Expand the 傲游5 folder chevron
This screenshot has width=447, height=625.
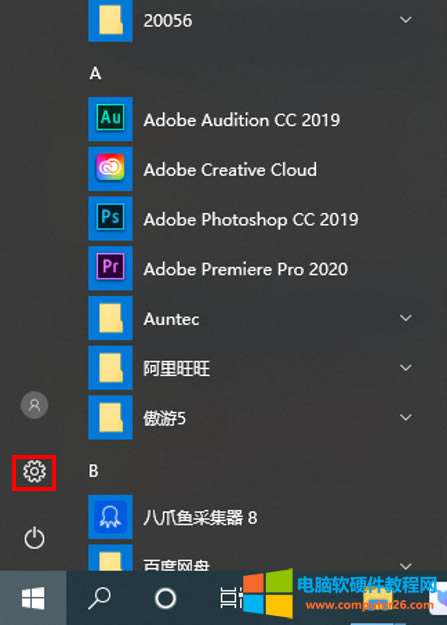pyautogui.click(x=406, y=417)
